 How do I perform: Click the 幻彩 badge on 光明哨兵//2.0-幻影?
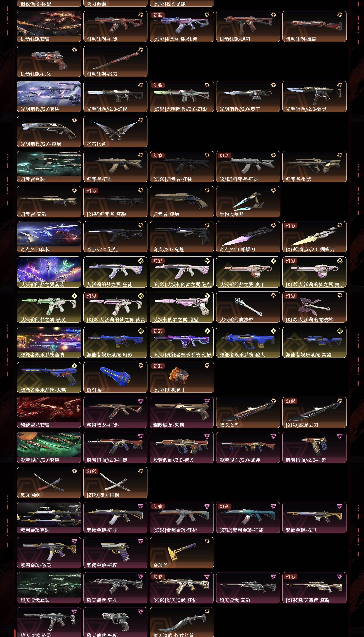[158, 85]
